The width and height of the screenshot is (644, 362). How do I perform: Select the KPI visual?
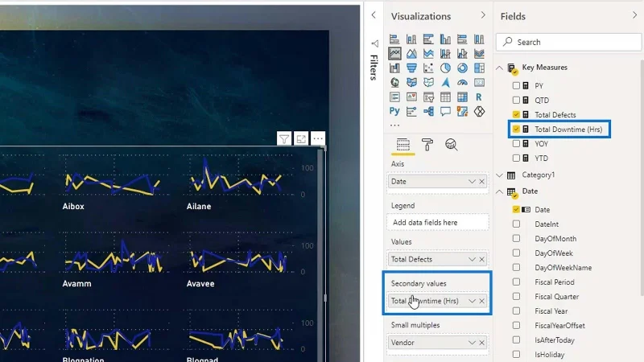[x=411, y=97]
